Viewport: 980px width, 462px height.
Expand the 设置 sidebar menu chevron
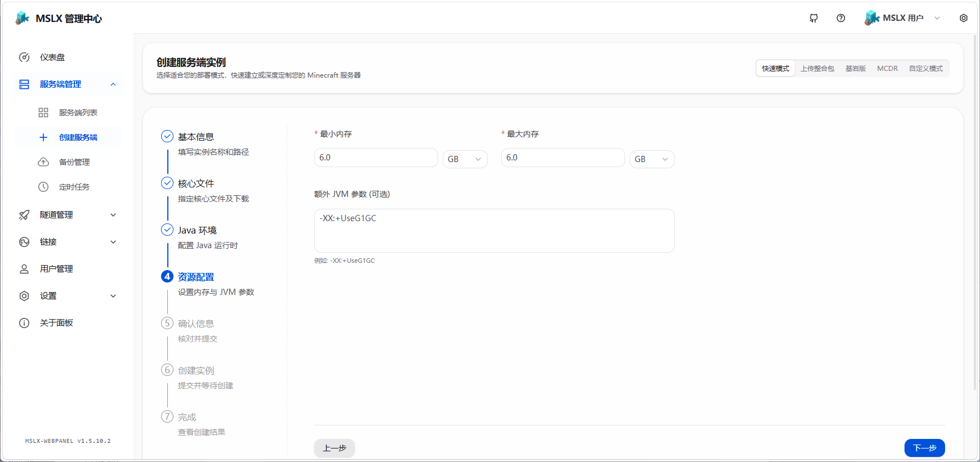point(113,296)
